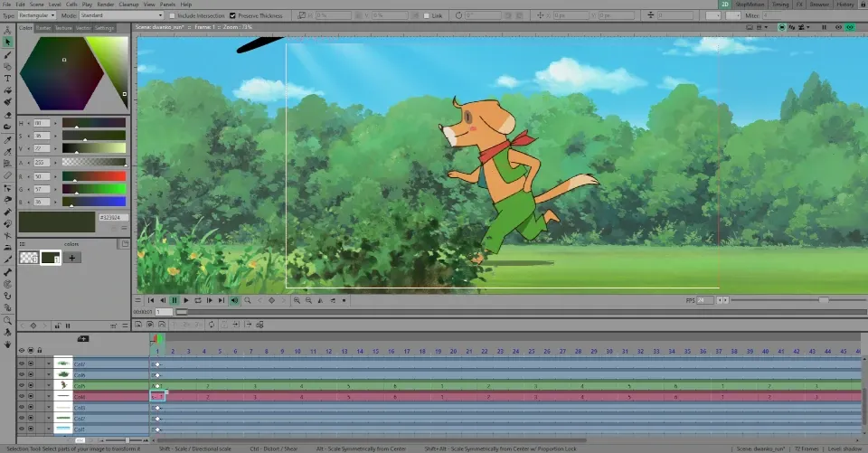868x453 pixels.
Task: Step to the previous frame
Action: pos(163,300)
